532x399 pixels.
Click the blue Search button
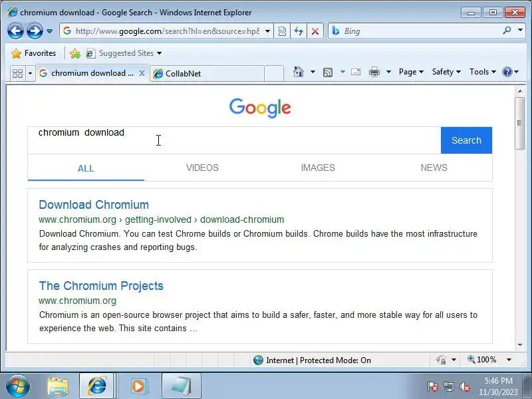point(466,140)
